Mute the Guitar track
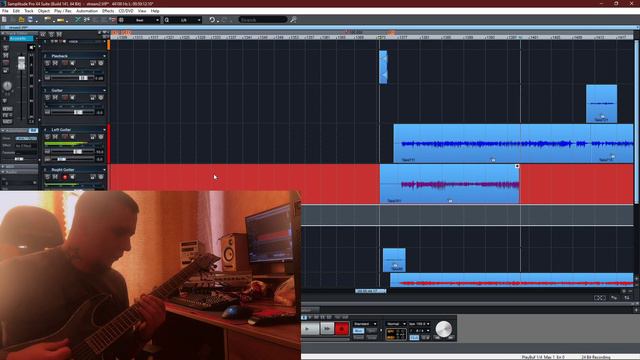This screenshot has height=360, width=640. [x=55, y=98]
